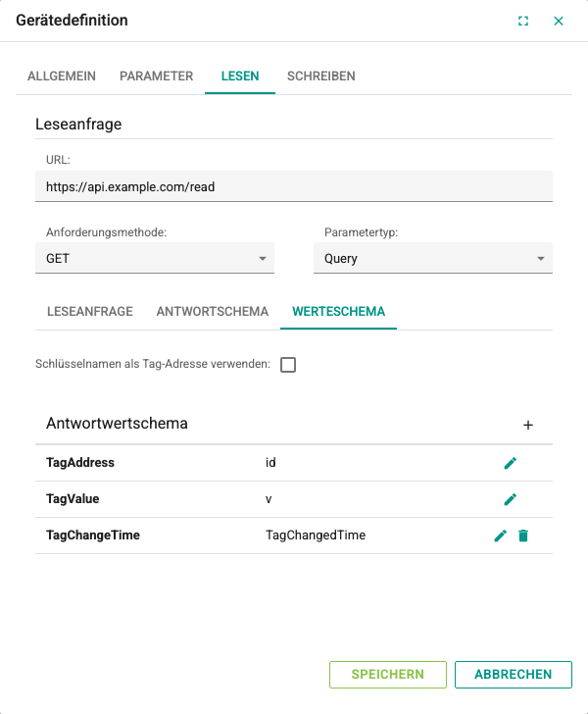Select the TagValue label text
588x714 pixels.
tap(73, 499)
